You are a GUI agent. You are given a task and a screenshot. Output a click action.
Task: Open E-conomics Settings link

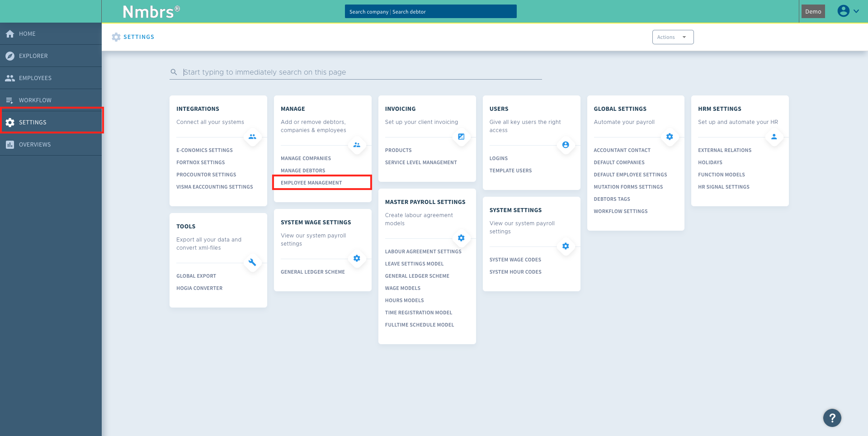tap(204, 150)
